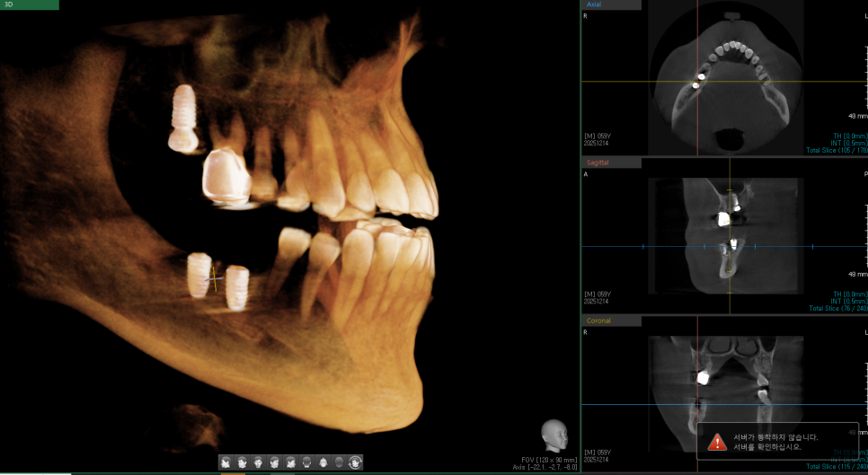This screenshot has width=868, height=475.
Task: Click the blue horizontal line in Sagittal view
Action: 611,246
